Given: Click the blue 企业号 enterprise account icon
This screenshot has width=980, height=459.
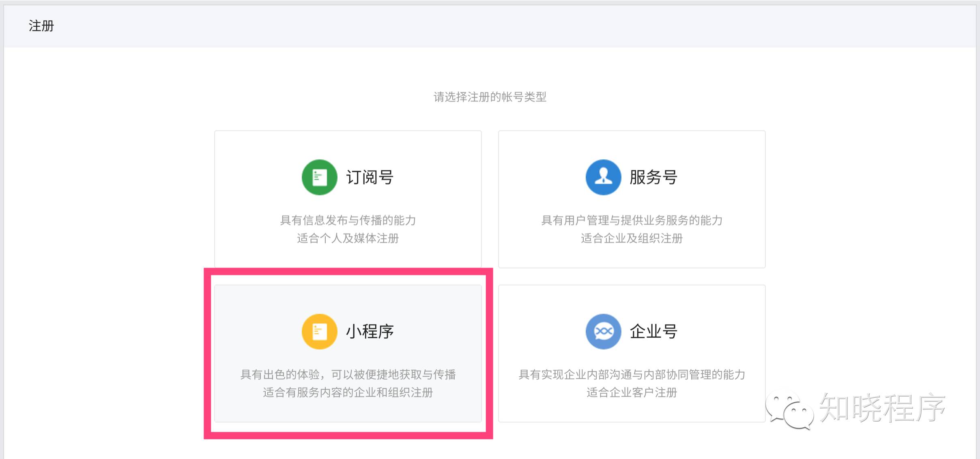Looking at the screenshot, I should coord(603,331).
